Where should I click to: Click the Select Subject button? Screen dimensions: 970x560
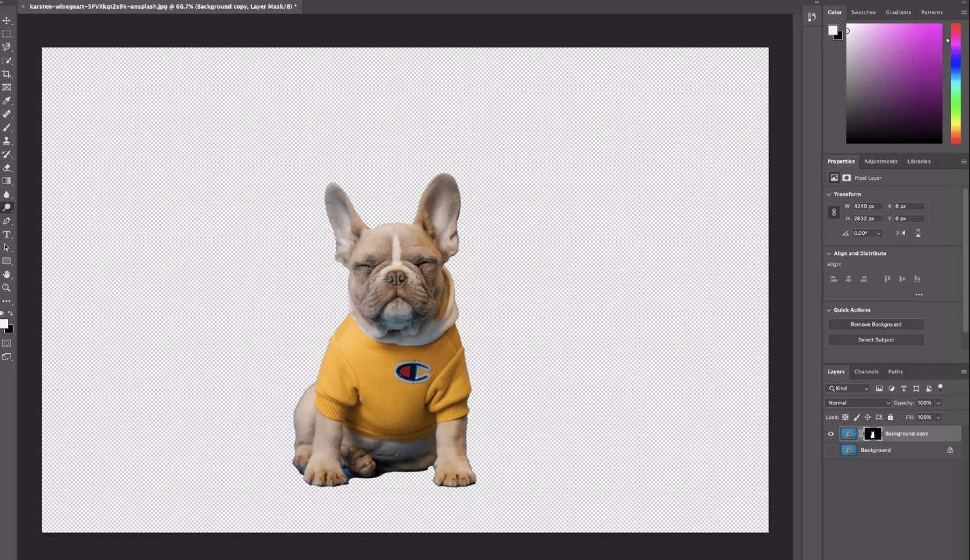(x=876, y=339)
